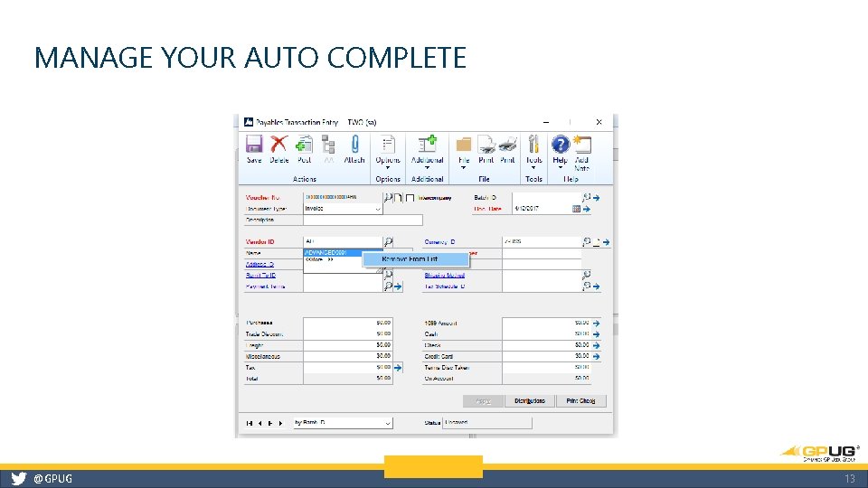
Task: Open the Remit-To ID lookup magnifier
Action: click(x=388, y=275)
